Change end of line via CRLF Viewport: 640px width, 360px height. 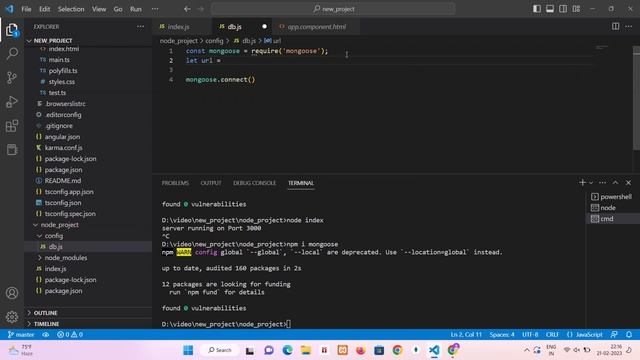(x=552, y=335)
